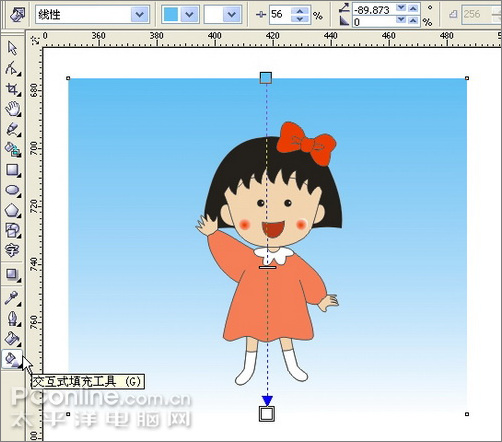Click the midpoint value field showing 56
Image resolution: width=502 pixels, height=442 pixels.
click(x=279, y=15)
